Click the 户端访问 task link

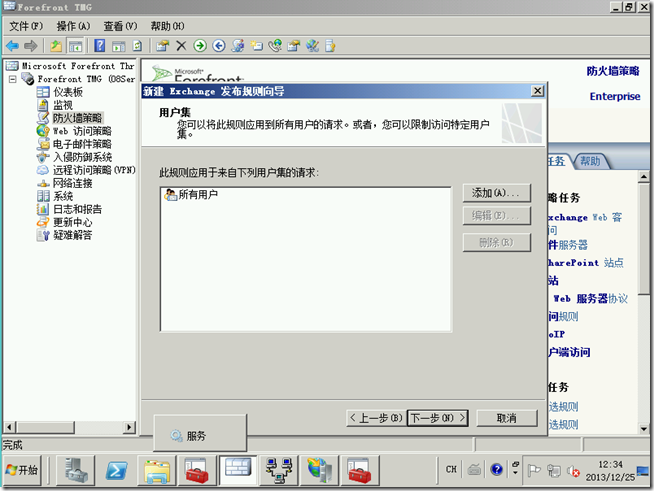(569, 352)
